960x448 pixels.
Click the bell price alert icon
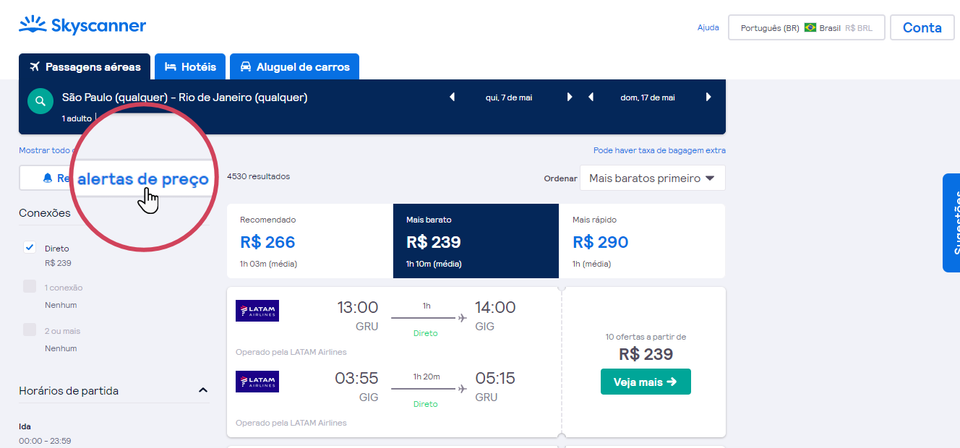[48, 178]
